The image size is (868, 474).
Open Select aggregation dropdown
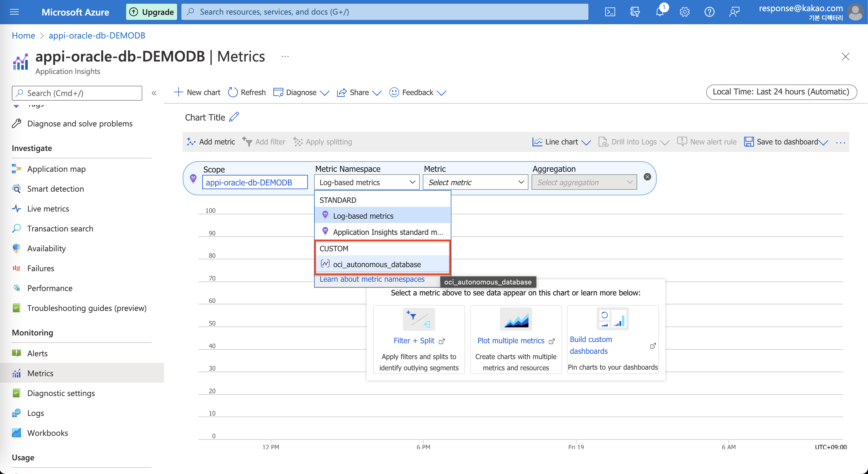(x=584, y=182)
